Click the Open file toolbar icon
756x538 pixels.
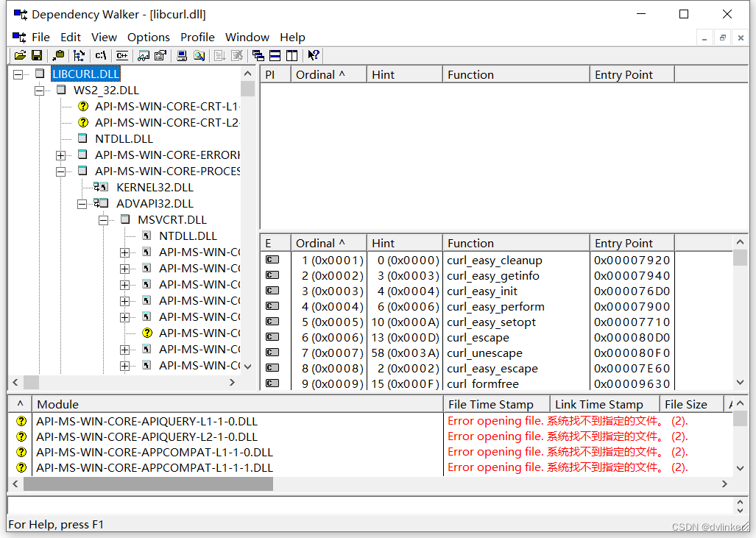pos(21,55)
